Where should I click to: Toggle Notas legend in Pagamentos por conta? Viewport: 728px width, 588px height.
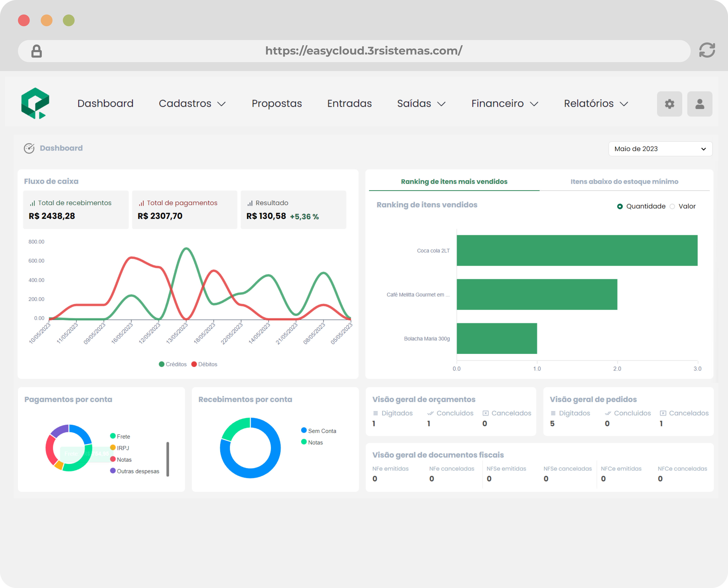pyautogui.click(x=121, y=459)
